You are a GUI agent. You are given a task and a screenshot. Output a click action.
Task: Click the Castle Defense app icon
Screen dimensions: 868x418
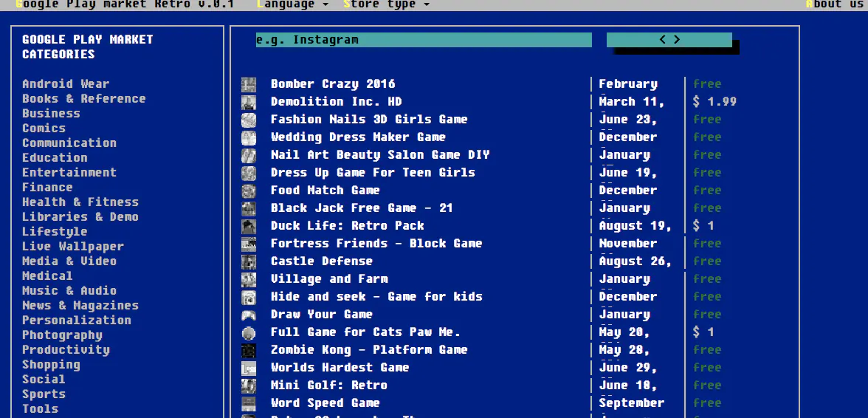[x=249, y=261]
